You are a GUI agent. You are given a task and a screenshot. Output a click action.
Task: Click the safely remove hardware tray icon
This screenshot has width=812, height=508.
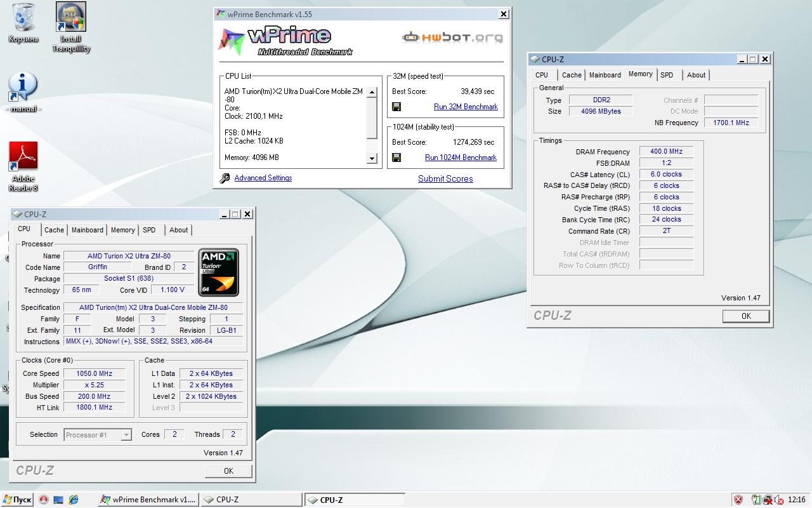click(756, 500)
